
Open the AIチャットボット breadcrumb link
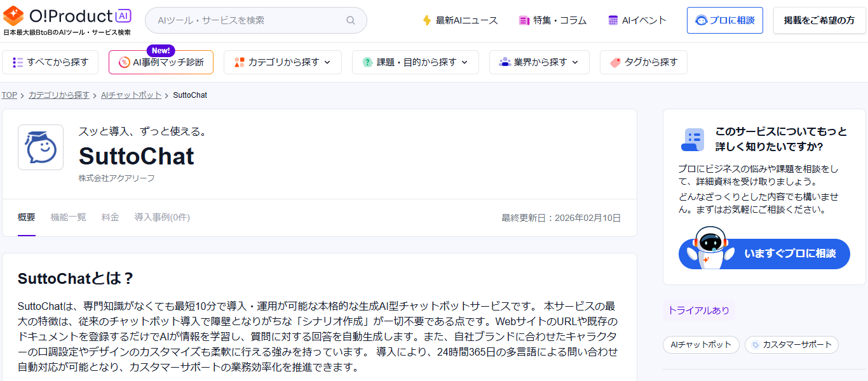[x=132, y=95]
